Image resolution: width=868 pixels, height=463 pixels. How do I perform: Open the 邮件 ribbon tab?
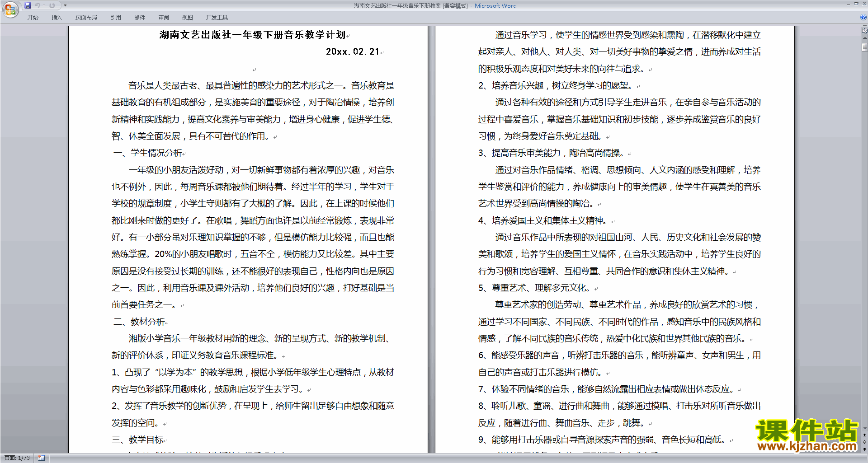[140, 18]
